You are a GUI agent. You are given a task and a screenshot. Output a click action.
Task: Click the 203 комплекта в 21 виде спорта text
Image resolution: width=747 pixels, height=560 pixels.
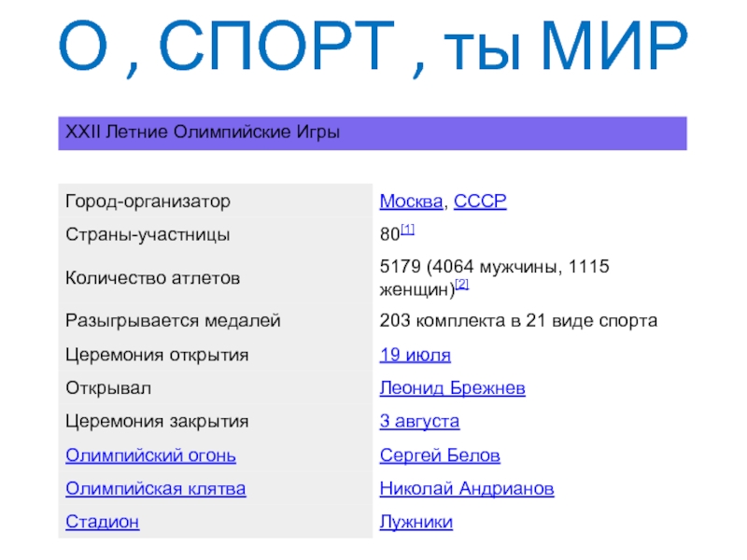click(x=518, y=321)
